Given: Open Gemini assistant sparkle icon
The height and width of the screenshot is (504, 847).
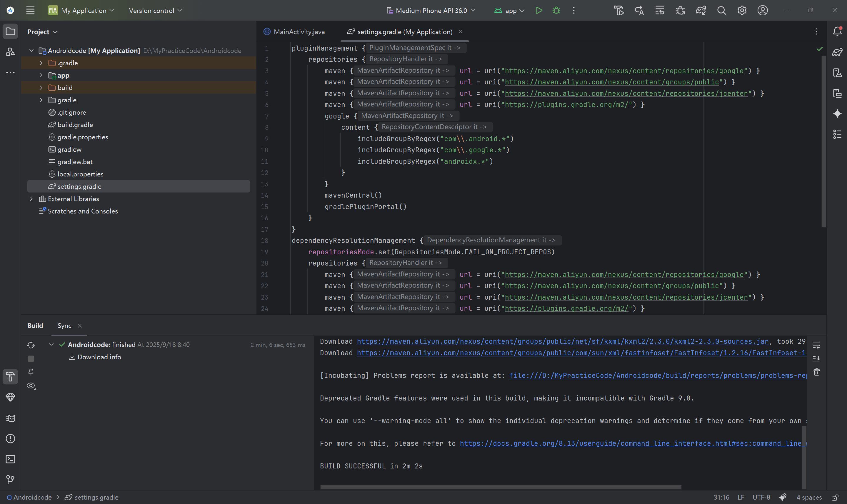Looking at the screenshot, I should coord(837,114).
